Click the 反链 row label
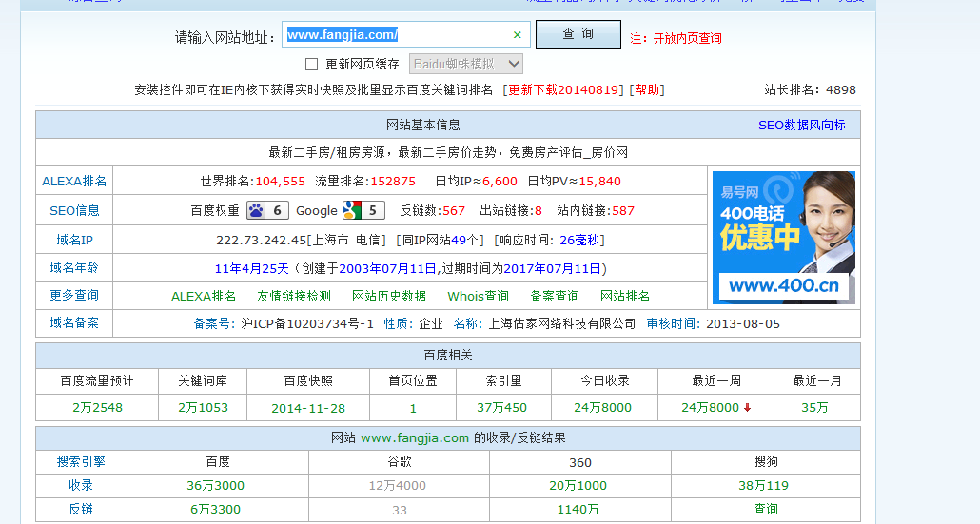The image size is (980, 524). [81, 509]
